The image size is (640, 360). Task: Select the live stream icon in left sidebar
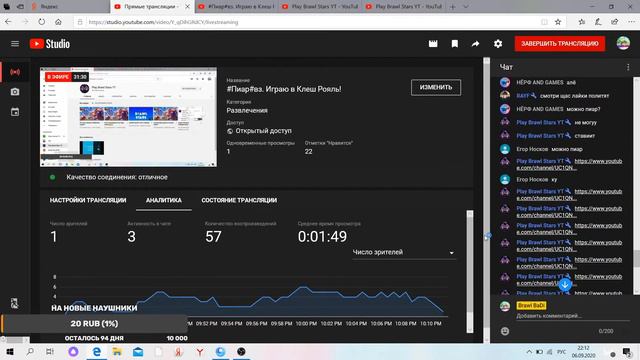click(15, 72)
